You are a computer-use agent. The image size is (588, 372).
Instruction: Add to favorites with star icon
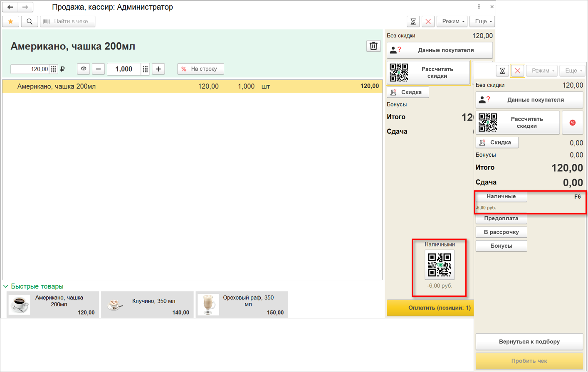pos(11,21)
